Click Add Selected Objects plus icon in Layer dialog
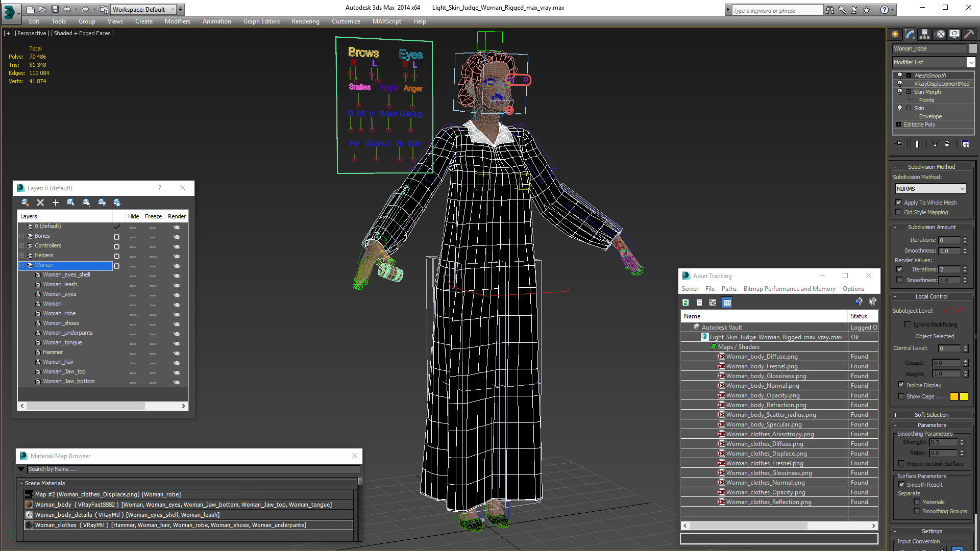The height and width of the screenshot is (551, 980). pyautogui.click(x=56, y=203)
